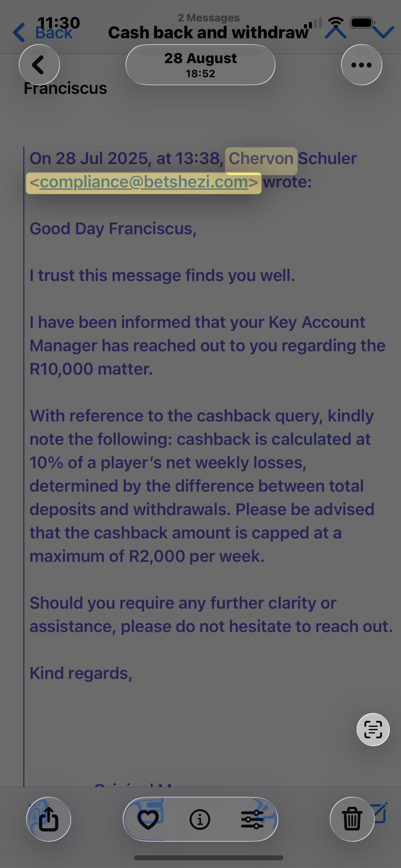Image resolution: width=401 pixels, height=868 pixels.
Task: Favorite the photo with the heart icon
Action: click(148, 819)
